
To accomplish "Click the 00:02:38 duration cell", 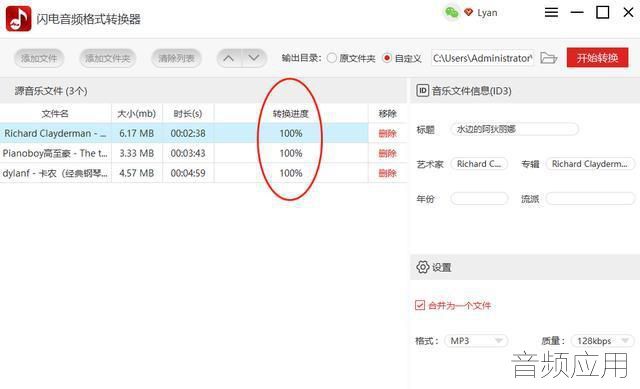I will (x=188, y=133).
